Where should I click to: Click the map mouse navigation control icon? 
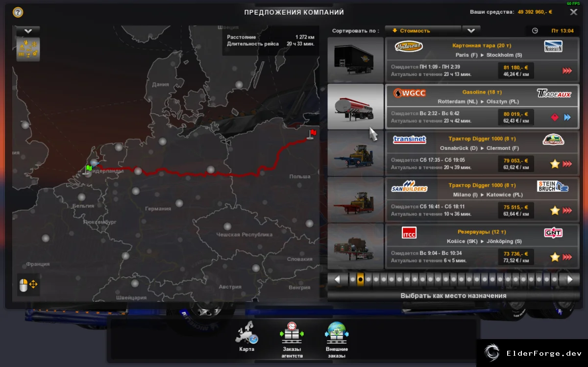click(x=28, y=285)
